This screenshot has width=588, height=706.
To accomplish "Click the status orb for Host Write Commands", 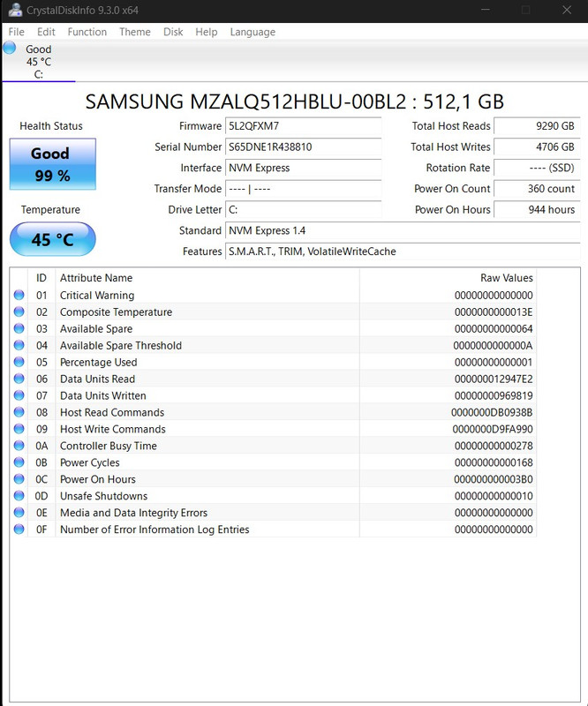I will pyautogui.click(x=19, y=429).
